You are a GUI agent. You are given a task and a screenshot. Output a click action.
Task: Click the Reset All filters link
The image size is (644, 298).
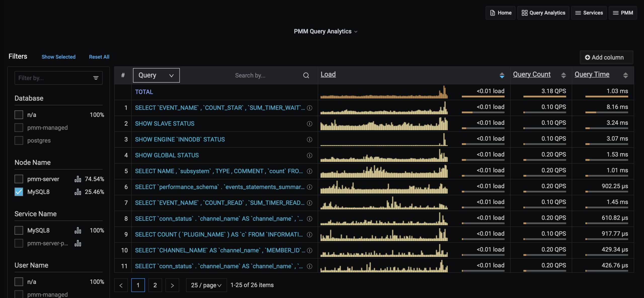(99, 57)
